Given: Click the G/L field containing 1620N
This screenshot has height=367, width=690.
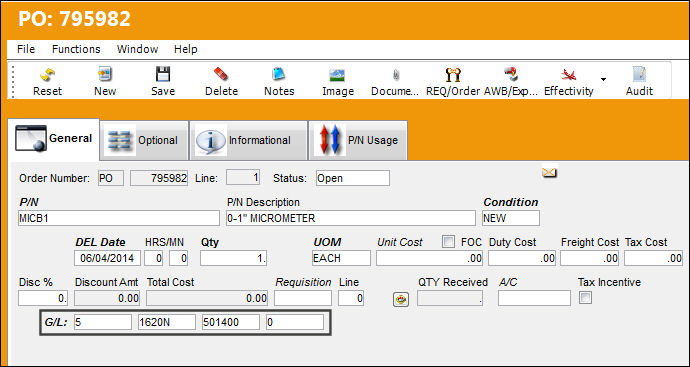Looking at the screenshot, I should [x=167, y=322].
